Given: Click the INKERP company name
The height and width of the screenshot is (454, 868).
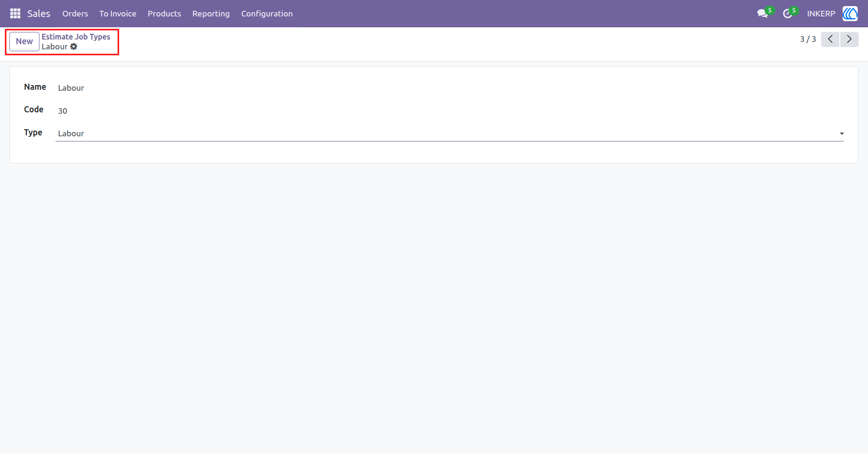Looking at the screenshot, I should pyautogui.click(x=821, y=14).
